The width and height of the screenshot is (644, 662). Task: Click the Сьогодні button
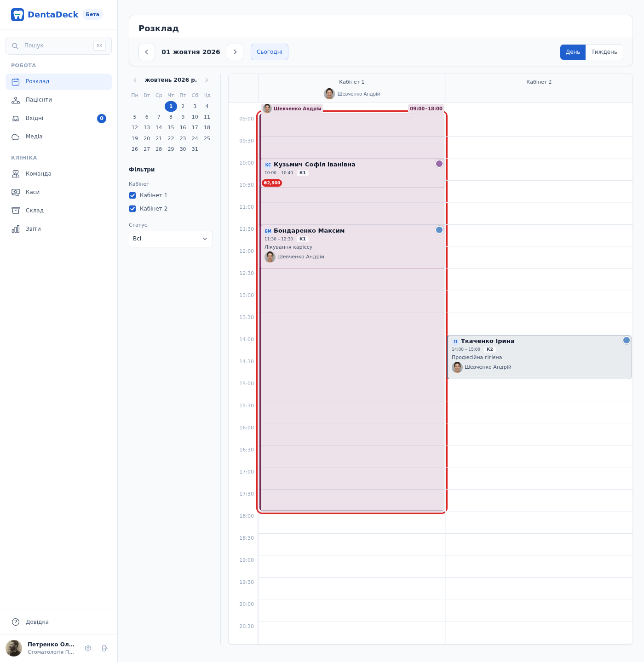pyautogui.click(x=270, y=52)
